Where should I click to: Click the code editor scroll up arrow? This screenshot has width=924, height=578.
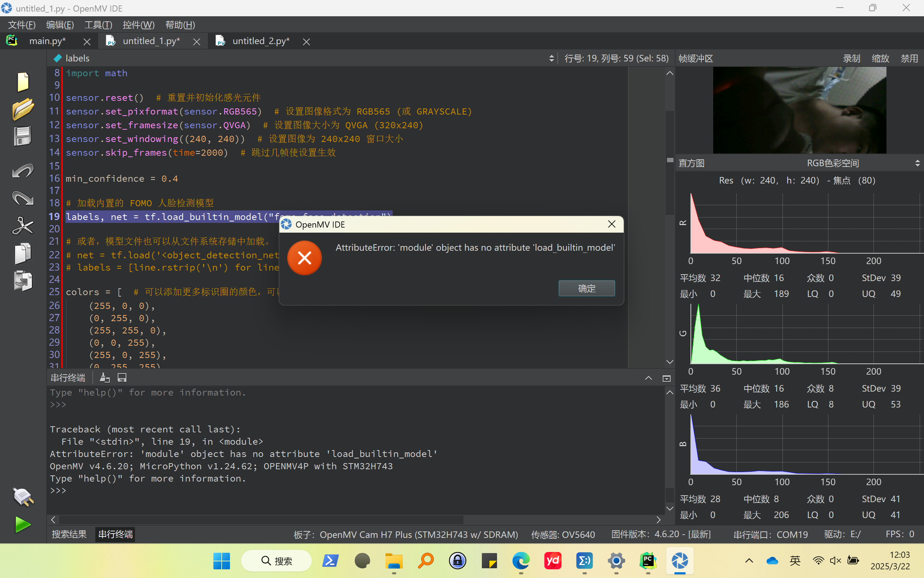tap(670, 73)
